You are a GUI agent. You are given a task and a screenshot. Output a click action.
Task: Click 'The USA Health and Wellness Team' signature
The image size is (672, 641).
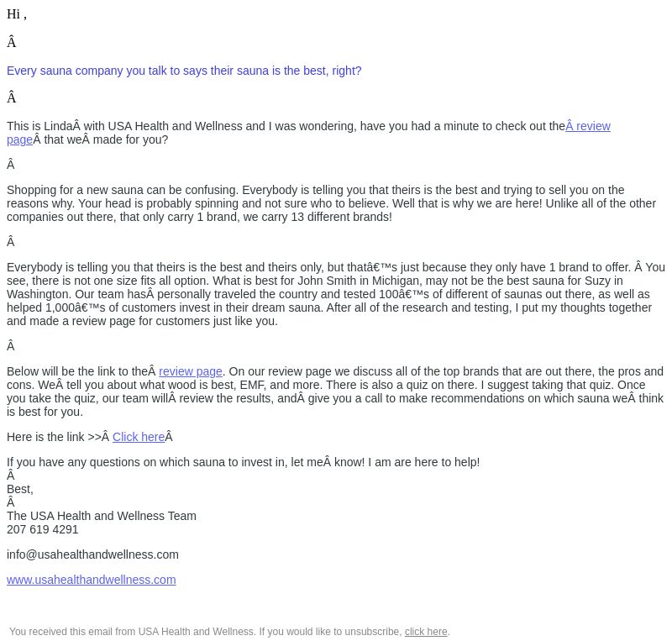click(102, 516)
